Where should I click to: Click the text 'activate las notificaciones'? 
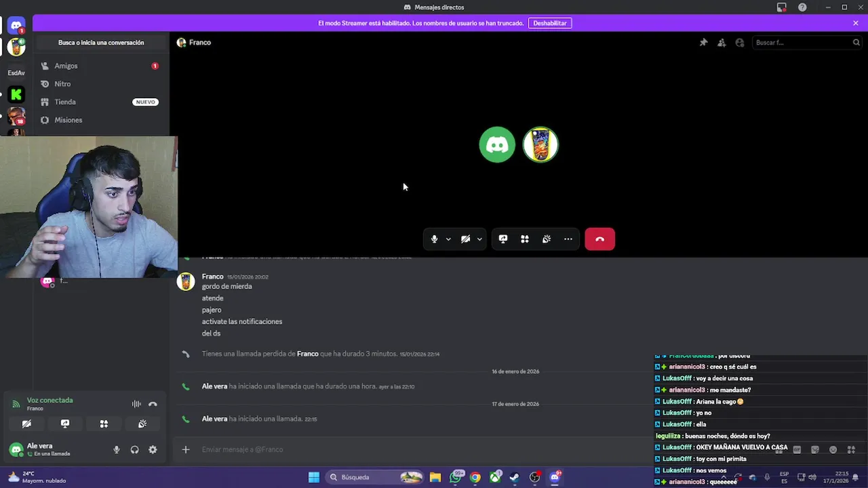(x=242, y=321)
